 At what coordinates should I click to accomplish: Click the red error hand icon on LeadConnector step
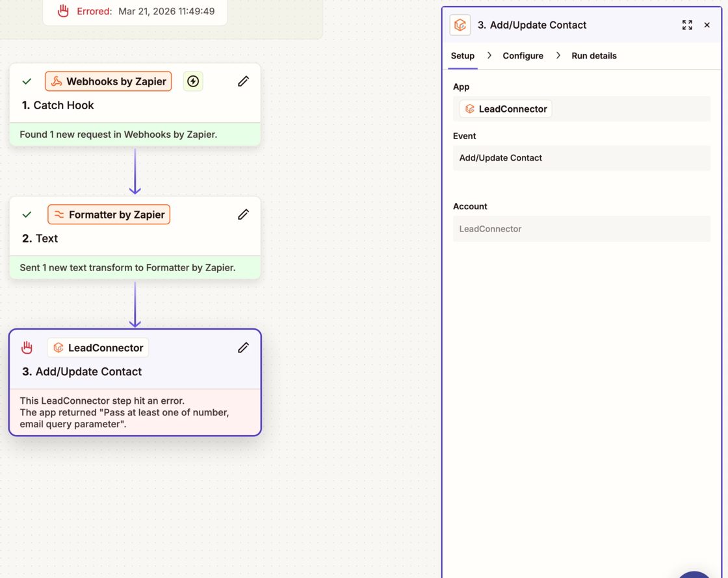[x=27, y=348]
